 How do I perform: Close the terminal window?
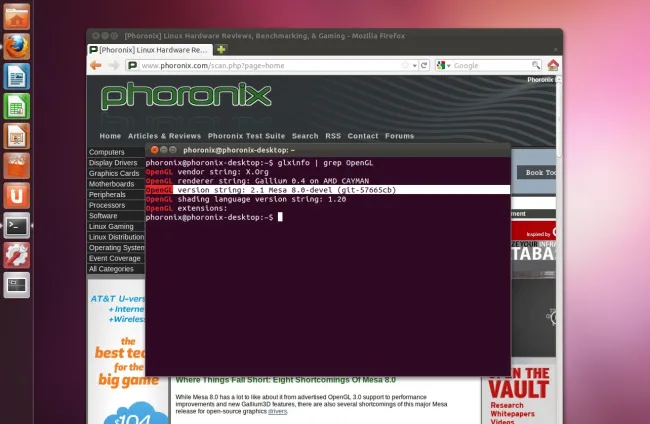(154, 150)
